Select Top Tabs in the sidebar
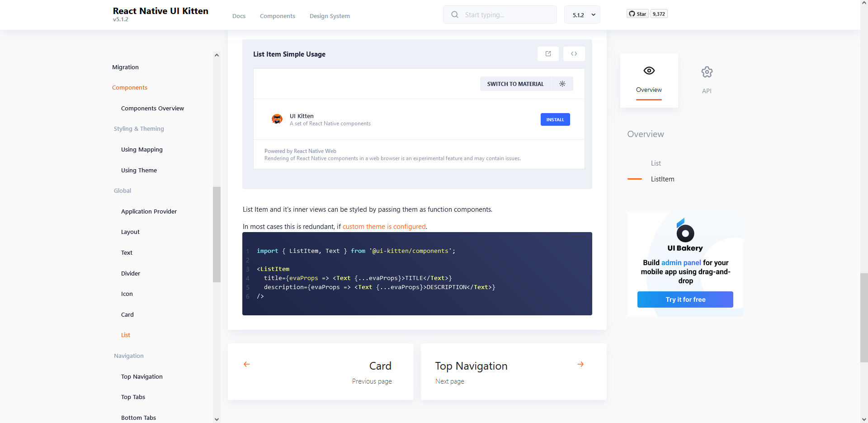Image resolution: width=868 pixels, height=423 pixels. (x=133, y=397)
